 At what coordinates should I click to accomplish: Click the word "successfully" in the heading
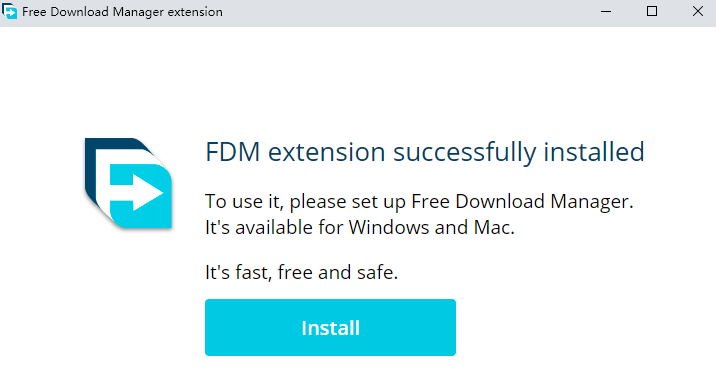[x=464, y=153]
